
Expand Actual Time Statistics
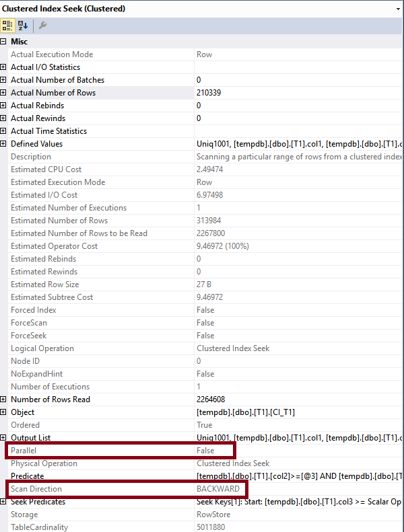(4, 131)
